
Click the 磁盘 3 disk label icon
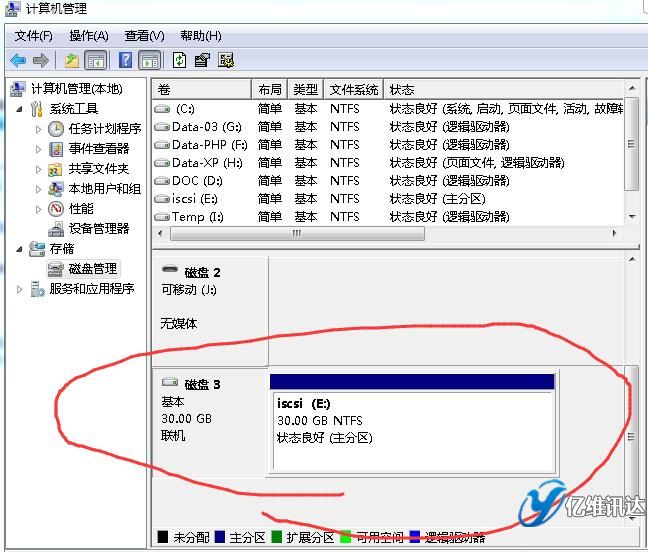point(170,384)
